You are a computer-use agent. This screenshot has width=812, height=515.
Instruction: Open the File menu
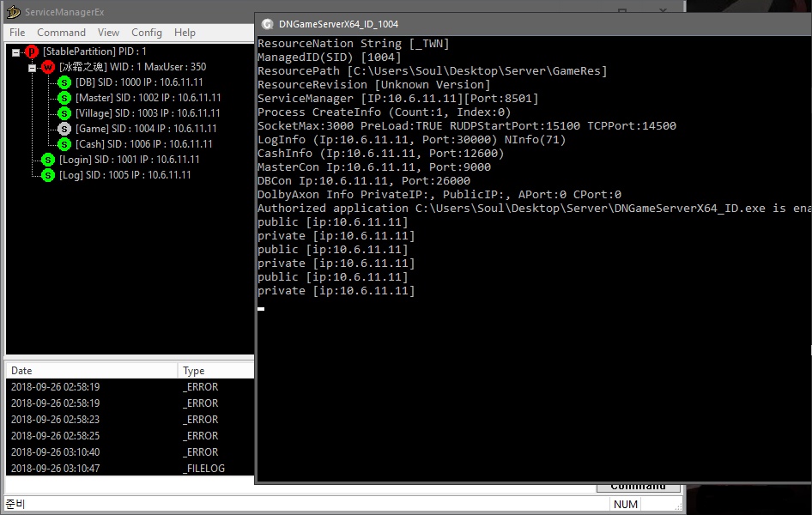(17, 33)
